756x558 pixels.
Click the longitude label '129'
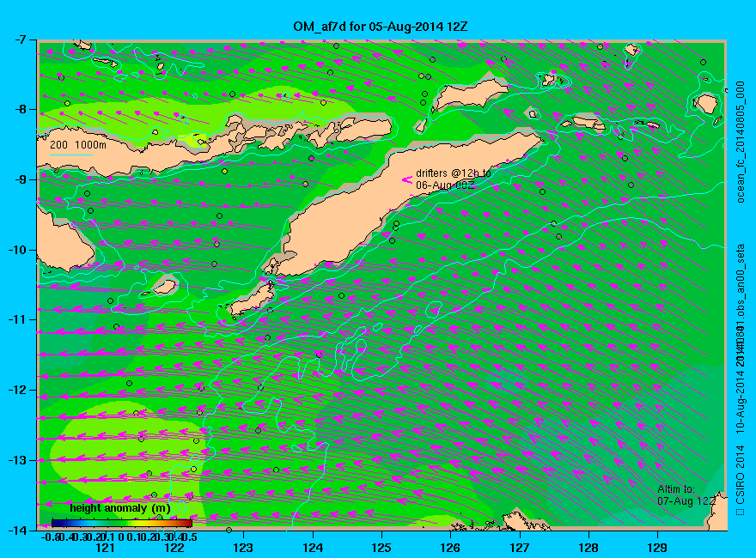click(657, 548)
